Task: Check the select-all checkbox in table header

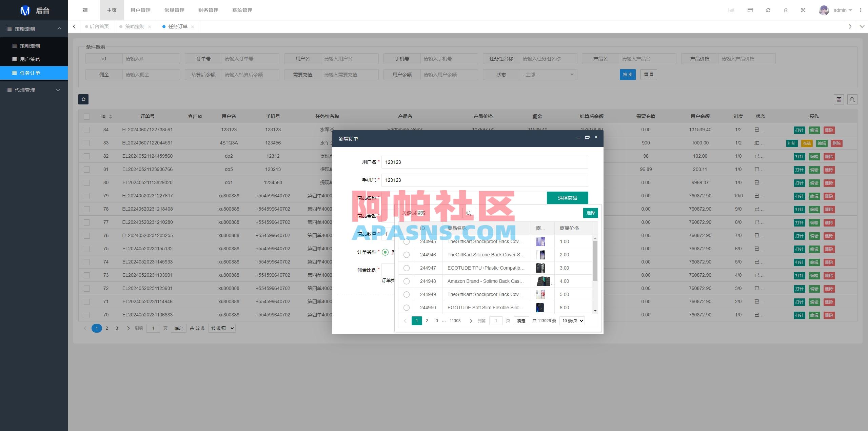Action: pos(87,116)
